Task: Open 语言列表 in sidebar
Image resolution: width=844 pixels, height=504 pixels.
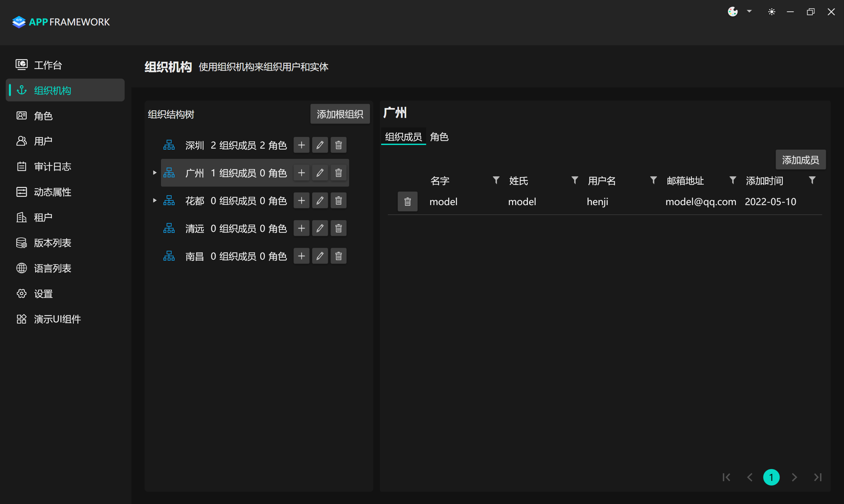Action: [x=65, y=268]
